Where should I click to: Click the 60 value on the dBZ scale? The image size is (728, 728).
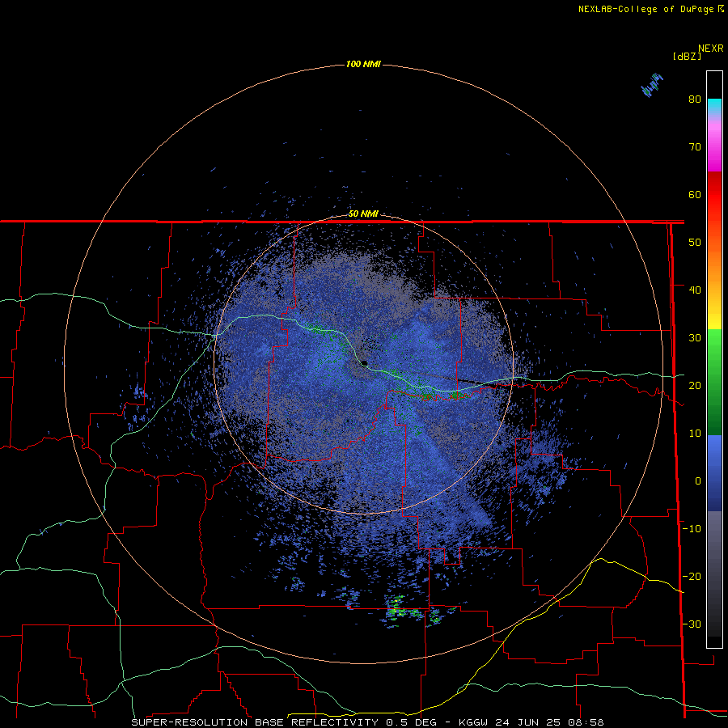click(x=695, y=194)
